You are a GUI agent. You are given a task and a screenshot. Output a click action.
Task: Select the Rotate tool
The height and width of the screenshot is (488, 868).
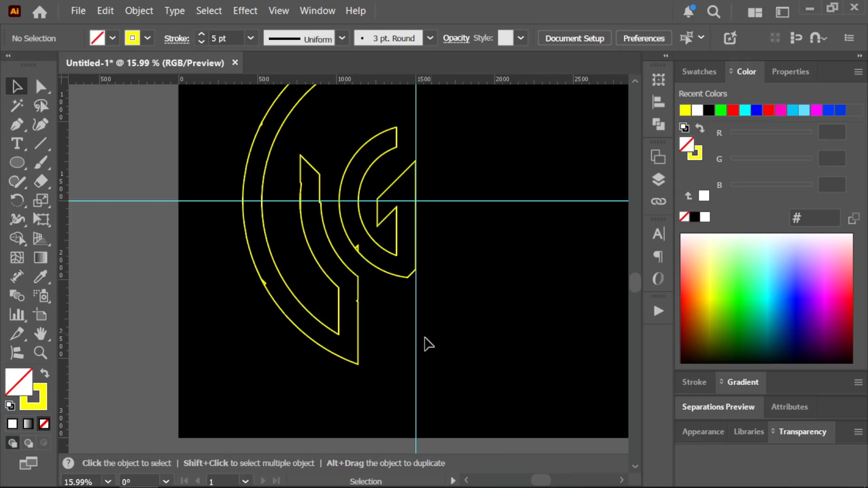point(17,200)
